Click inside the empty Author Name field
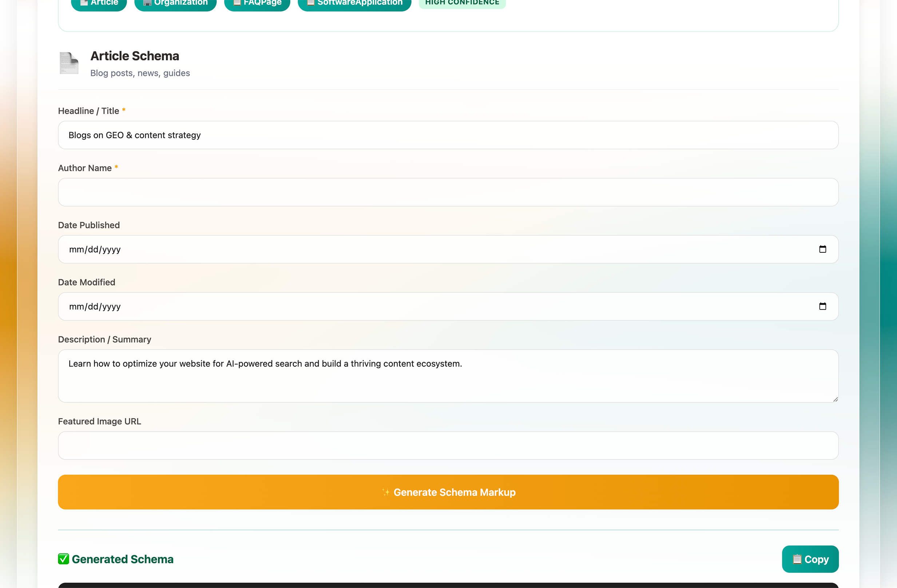Viewport: 897px width, 588px height. (x=448, y=192)
